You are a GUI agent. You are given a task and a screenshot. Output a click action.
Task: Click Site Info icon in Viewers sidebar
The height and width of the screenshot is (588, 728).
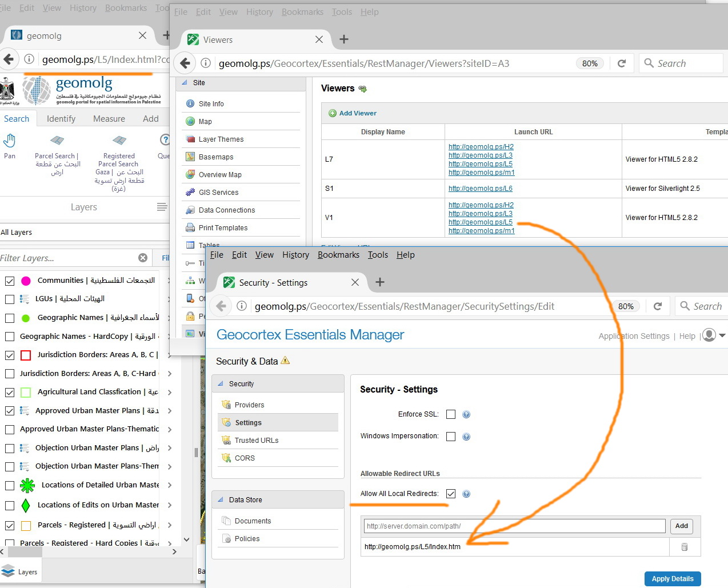190,103
